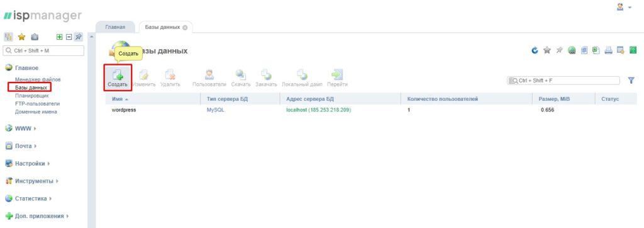The height and width of the screenshot is (228, 644).
Task: Click the blue filter funnel icon
Action: [x=631, y=81]
